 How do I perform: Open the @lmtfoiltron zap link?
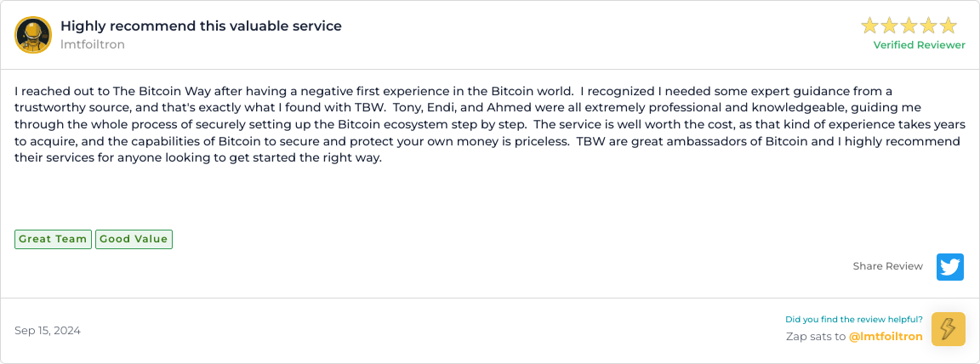(886, 336)
